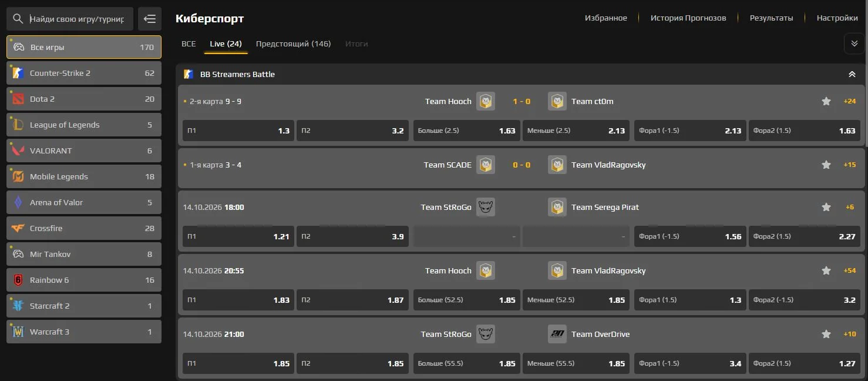Open История Прогнозов link
Viewport: 868px width, 381px height.
pos(688,18)
